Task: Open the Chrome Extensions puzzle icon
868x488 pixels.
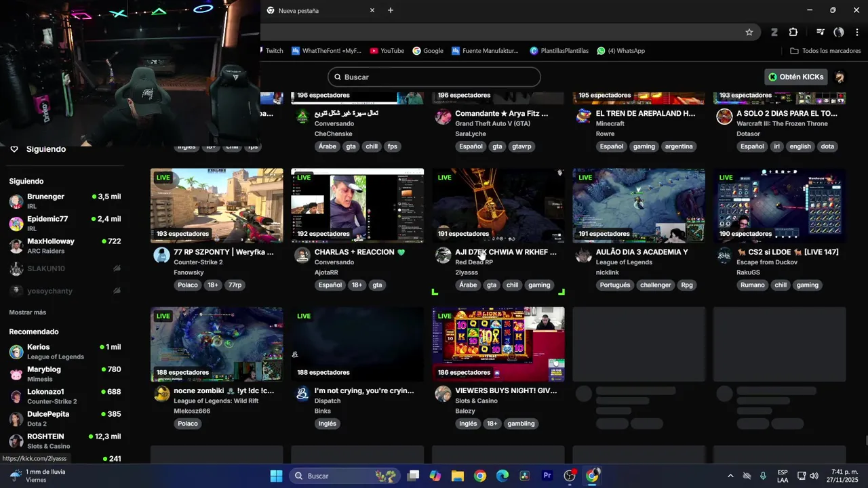Action: (x=793, y=32)
